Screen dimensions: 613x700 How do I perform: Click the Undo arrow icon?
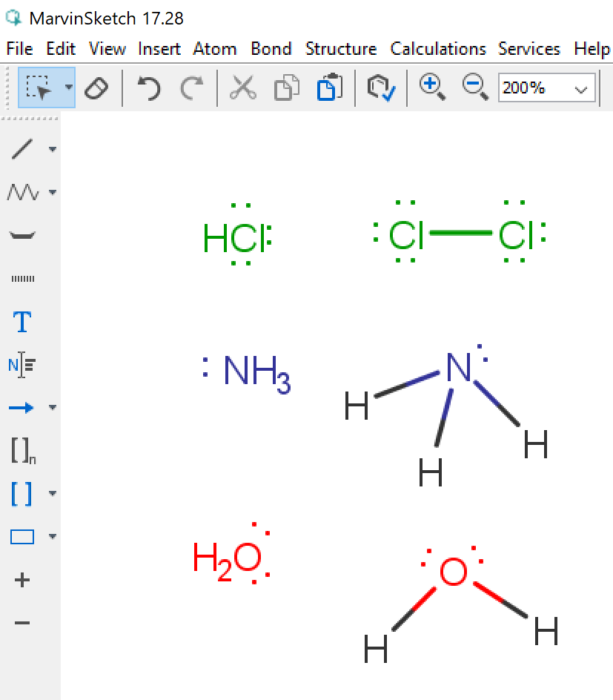pyautogui.click(x=149, y=88)
